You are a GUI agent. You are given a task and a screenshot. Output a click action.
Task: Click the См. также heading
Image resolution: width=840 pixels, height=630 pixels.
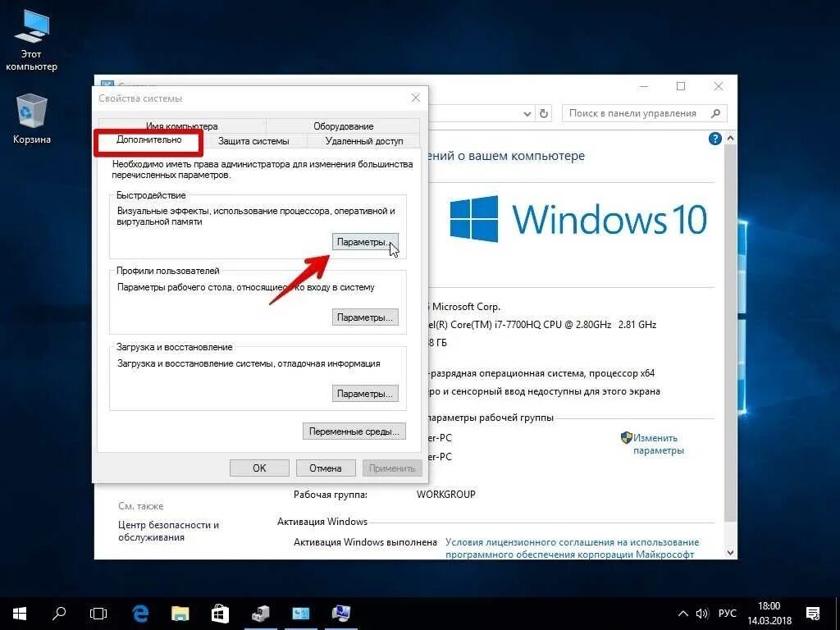pos(141,505)
